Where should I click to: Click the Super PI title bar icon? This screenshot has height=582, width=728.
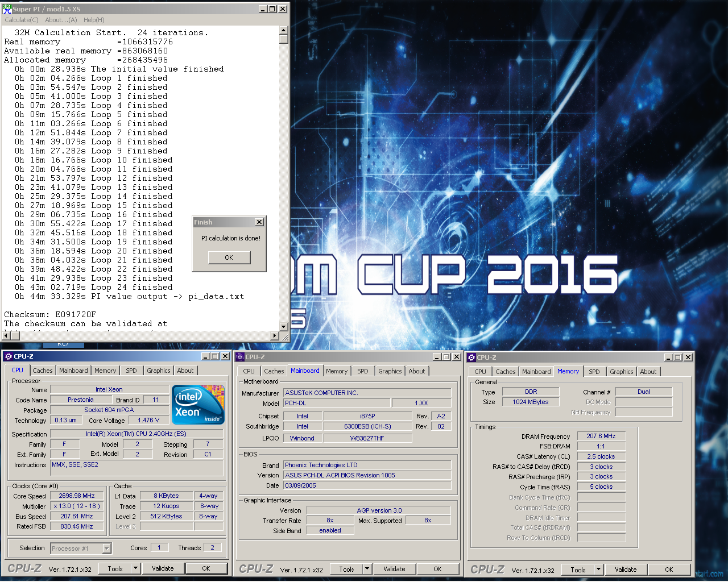pyautogui.click(x=7, y=9)
